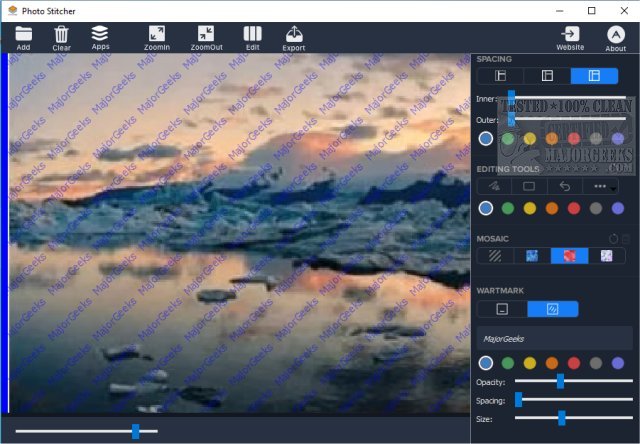Pick yellow watermark color swatch
This screenshot has width=640, height=444.
click(x=530, y=363)
